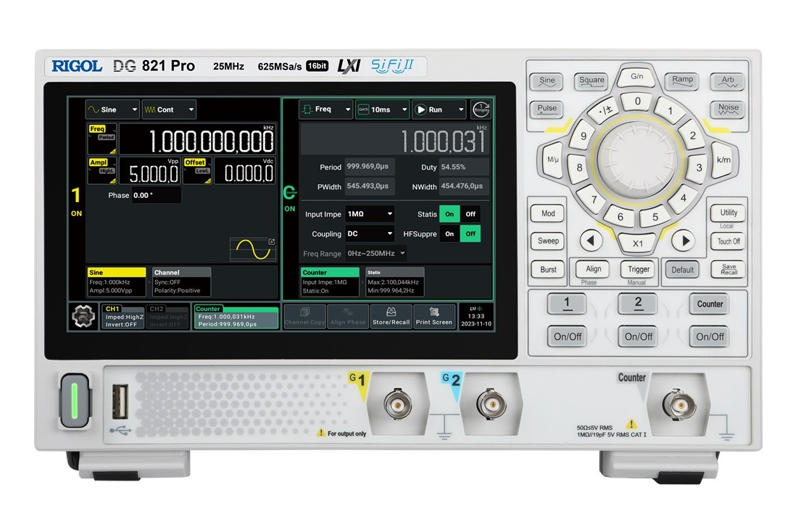Open the Cont mode dropdown
Screen dimensions: 798x532
click(169, 109)
